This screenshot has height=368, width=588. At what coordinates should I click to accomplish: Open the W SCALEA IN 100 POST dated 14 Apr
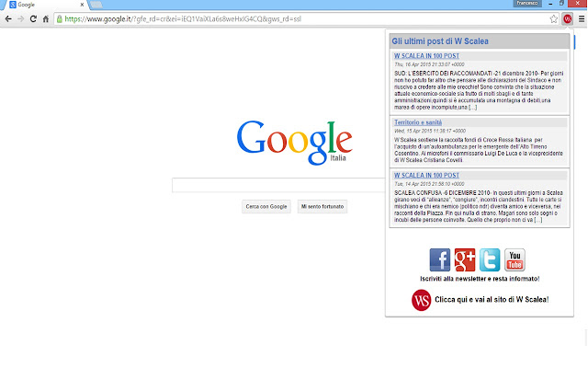(x=426, y=176)
